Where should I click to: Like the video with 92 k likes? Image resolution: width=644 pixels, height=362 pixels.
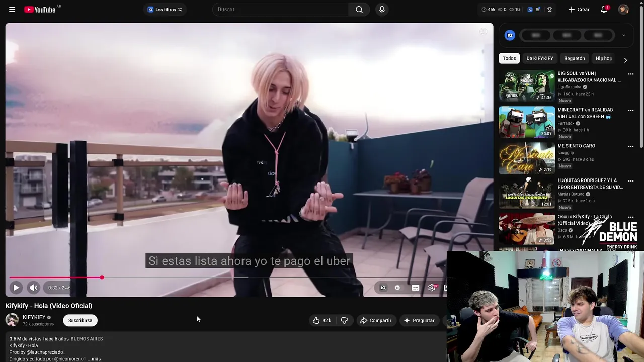322,320
